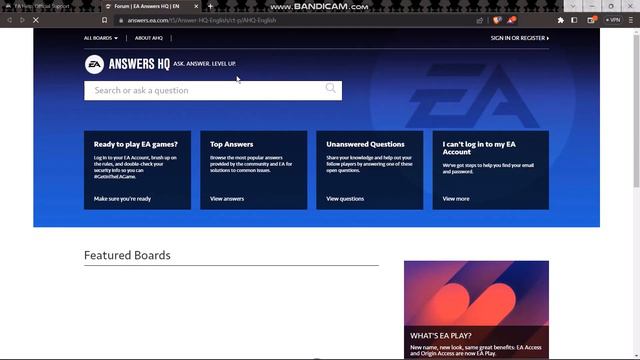Open the Brave wallet icon
The height and width of the screenshot is (360, 640).
point(591,20)
